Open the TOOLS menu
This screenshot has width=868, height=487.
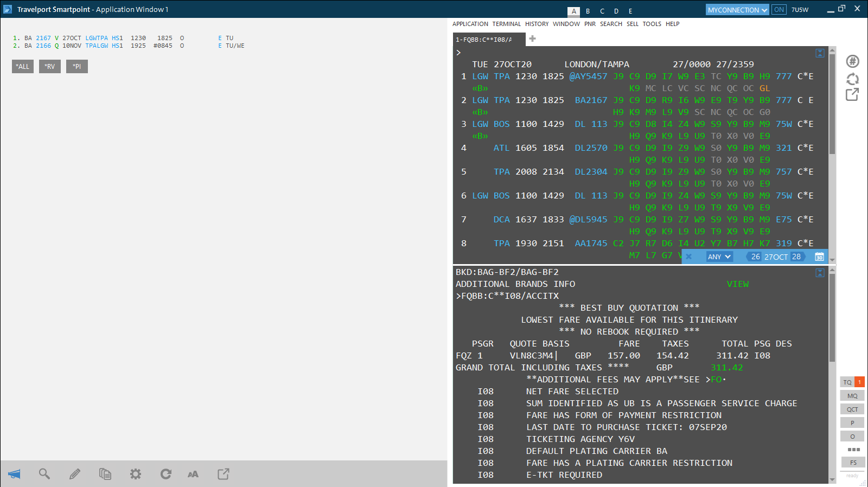tap(652, 24)
